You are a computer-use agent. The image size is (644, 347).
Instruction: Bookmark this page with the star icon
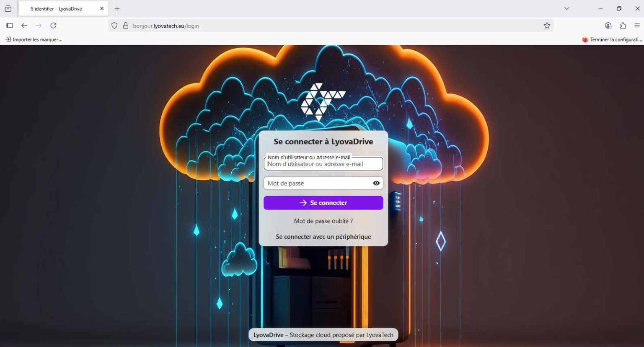(547, 26)
